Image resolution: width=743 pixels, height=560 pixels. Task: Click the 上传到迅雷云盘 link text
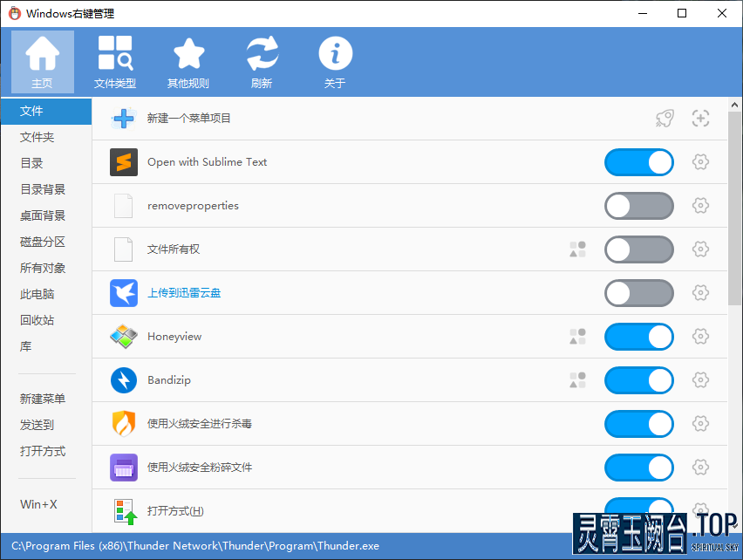[184, 293]
